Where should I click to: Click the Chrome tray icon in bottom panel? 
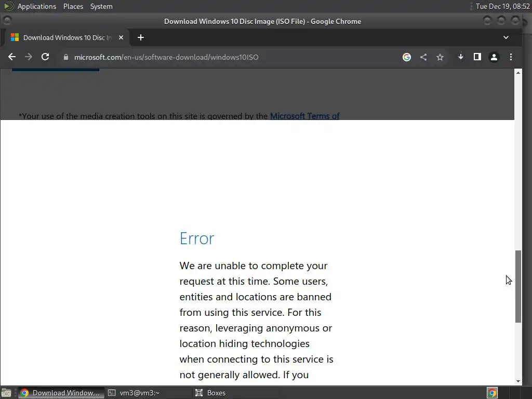pyautogui.click(x=492, y=393)
